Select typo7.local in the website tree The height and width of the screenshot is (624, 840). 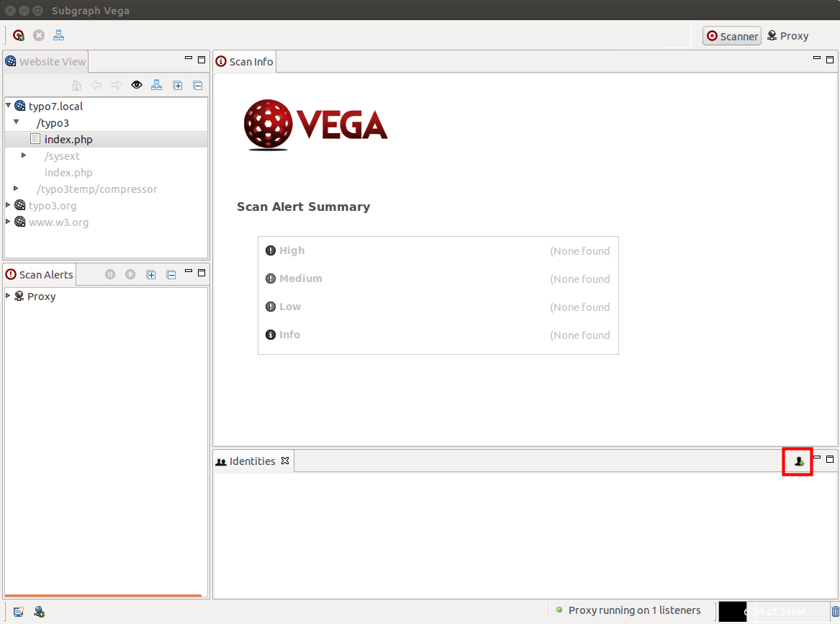coord(55,106)
